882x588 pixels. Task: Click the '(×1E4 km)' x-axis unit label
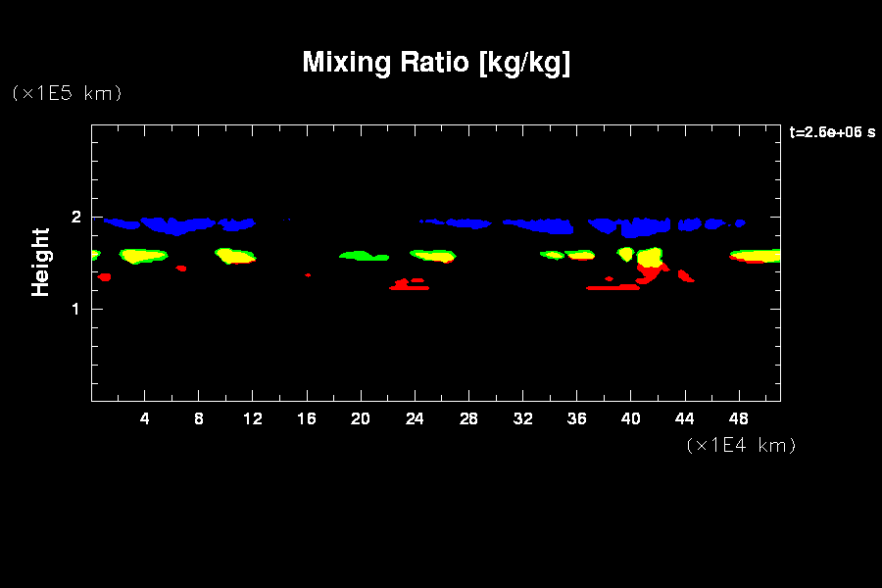[741, 445]
